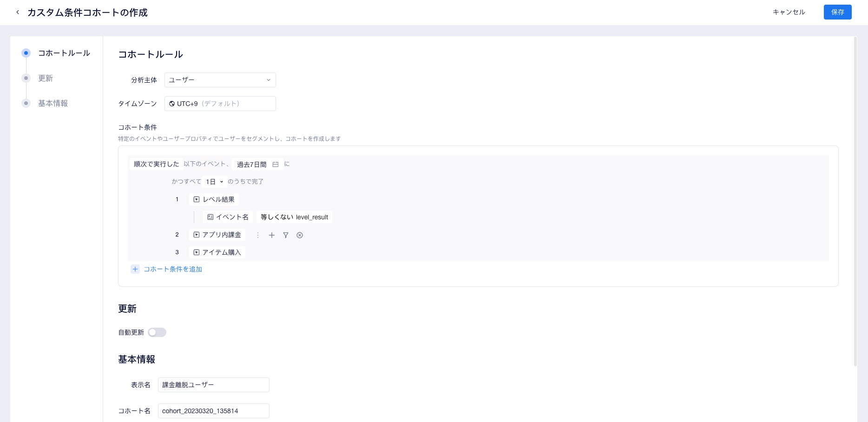Viewport: 868px width, 422px height.
Task: Click the event icon beside アプリ内課金
Action: pyautogui.click(x=196, y=235)
